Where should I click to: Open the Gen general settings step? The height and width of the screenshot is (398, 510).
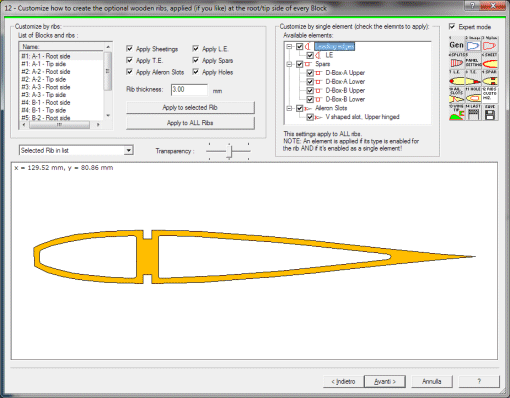pos(456,45)
